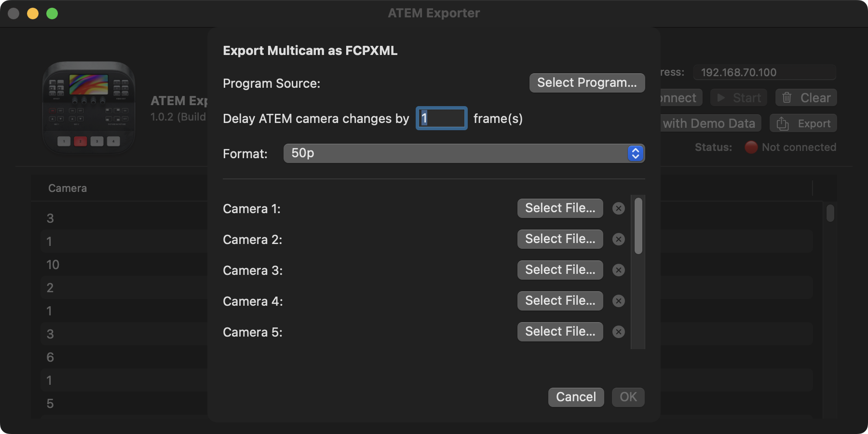
Task: Click the Camera column header
Action: pos(68,188)
